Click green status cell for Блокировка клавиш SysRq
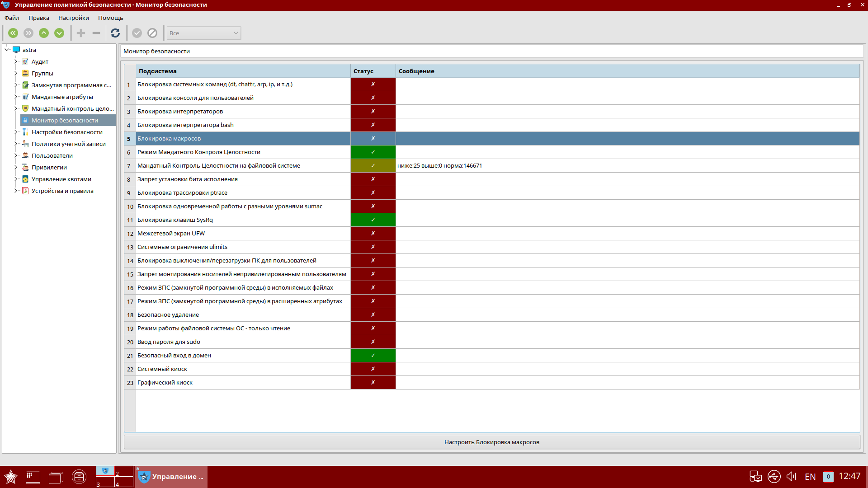 [373, 220]
